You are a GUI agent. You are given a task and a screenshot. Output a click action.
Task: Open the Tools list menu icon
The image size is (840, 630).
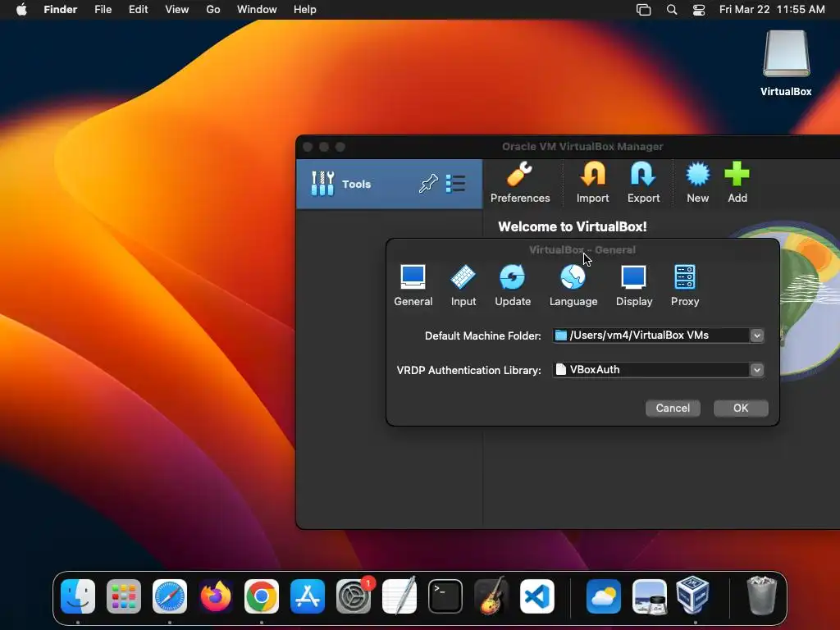click(x=455, y=184)
